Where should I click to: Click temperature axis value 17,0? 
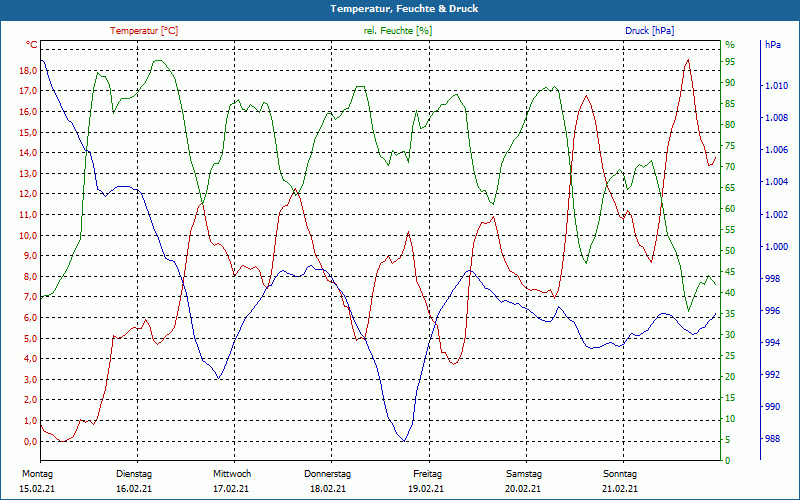(x=28, y=91)
